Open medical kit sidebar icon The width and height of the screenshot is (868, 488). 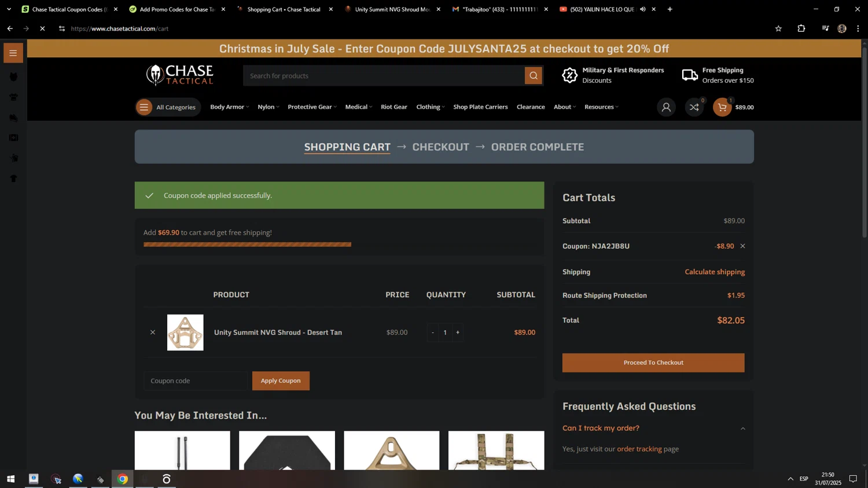point(13,138)
